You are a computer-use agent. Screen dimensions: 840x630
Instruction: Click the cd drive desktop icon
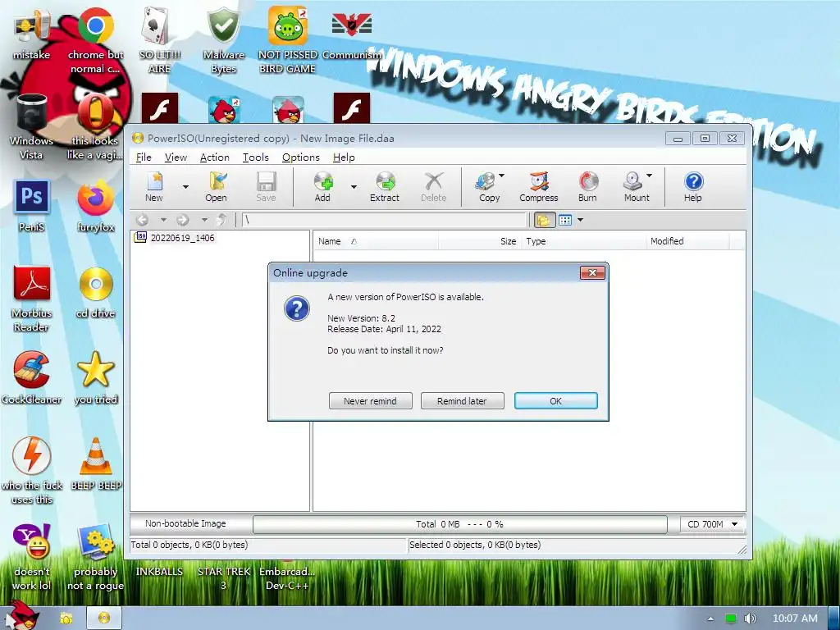click(x=95, y=293)
